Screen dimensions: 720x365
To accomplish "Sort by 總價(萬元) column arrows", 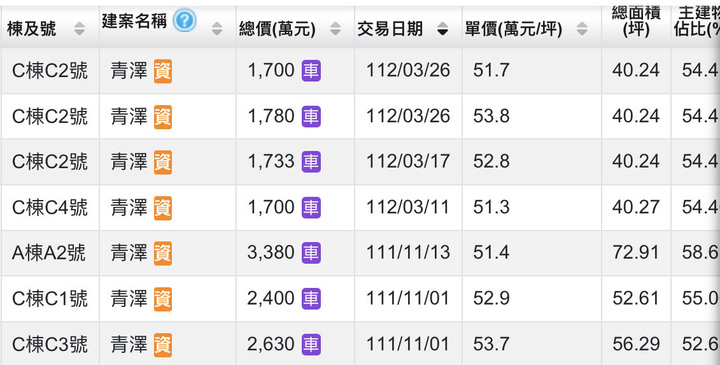I will point(336,29).
